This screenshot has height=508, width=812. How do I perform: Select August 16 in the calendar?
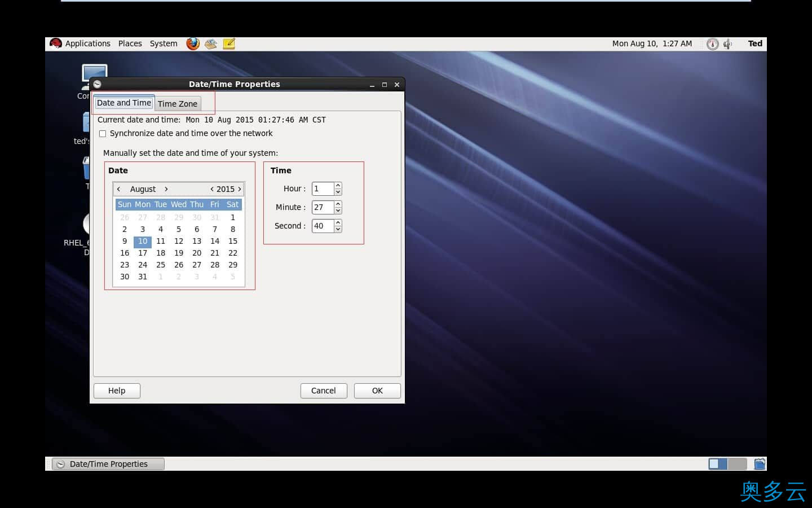[125, 253]
